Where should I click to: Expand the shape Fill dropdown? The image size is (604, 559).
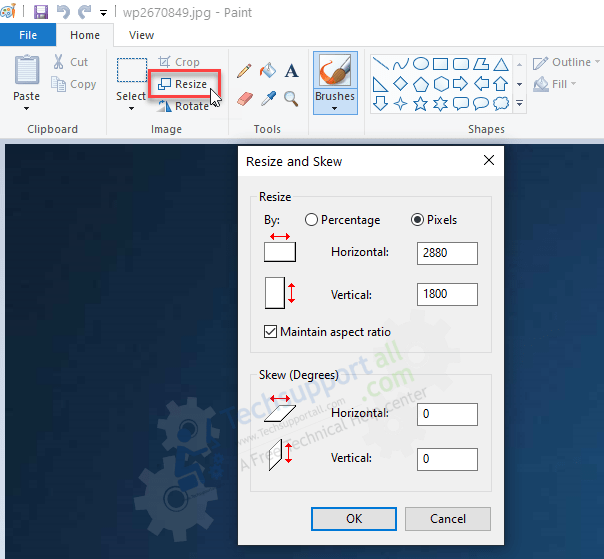pyautogui.click(x=574, y=84)
